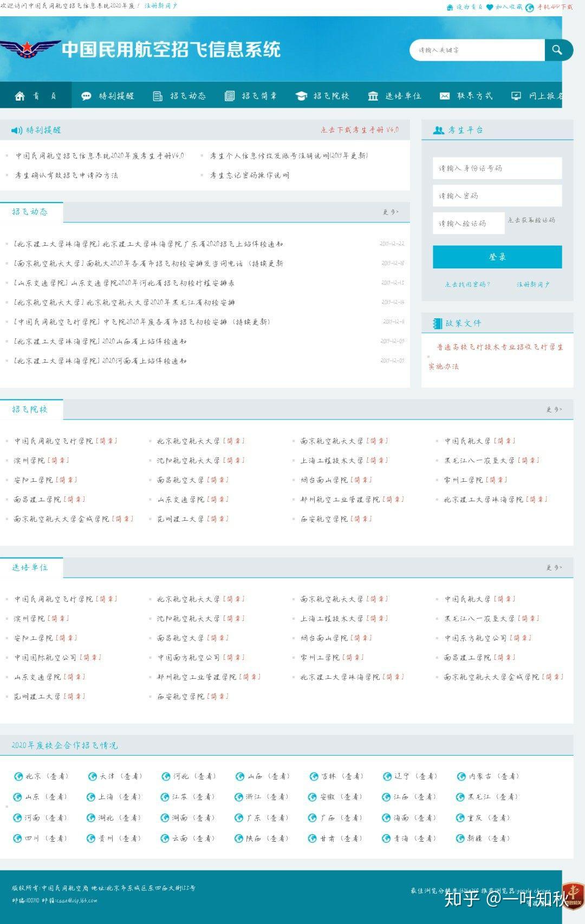Click the speech bubble icon beside 特别提醒
Viewport: 585px width, 924px height.
[x=86, y=96]
